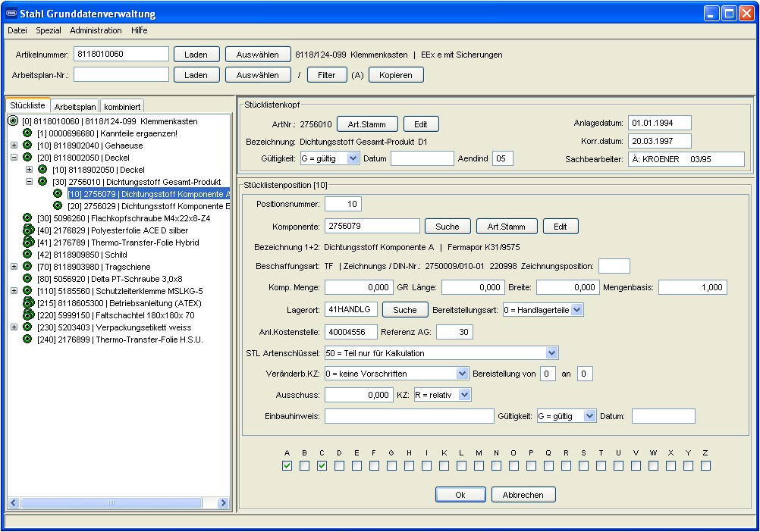Open the Hilfe menu

(x=139, y=30)
